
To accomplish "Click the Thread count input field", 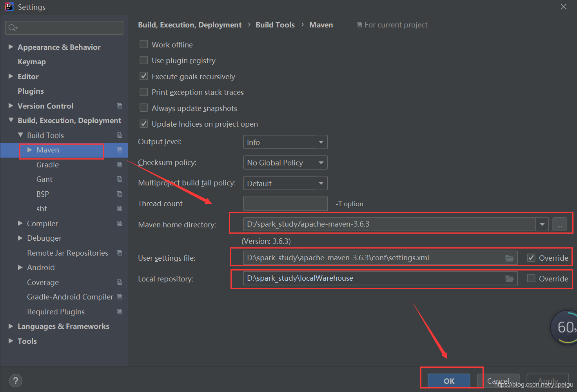I will coord(285,203).
